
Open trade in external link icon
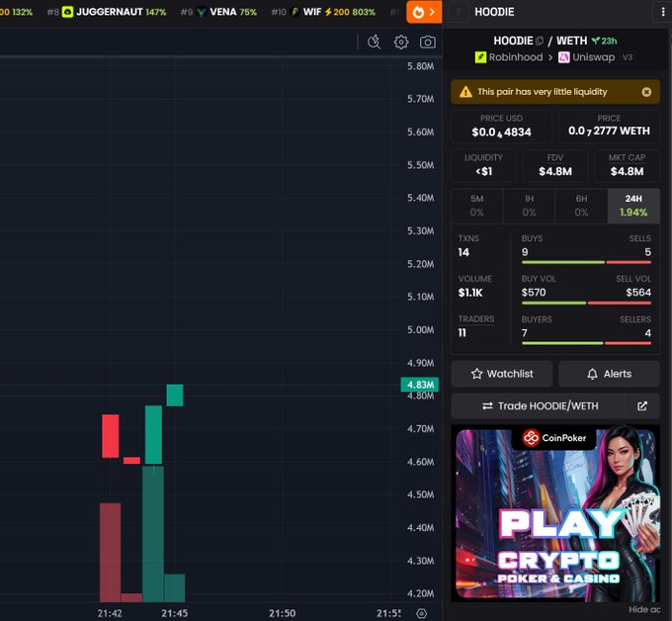click(642, 405)
